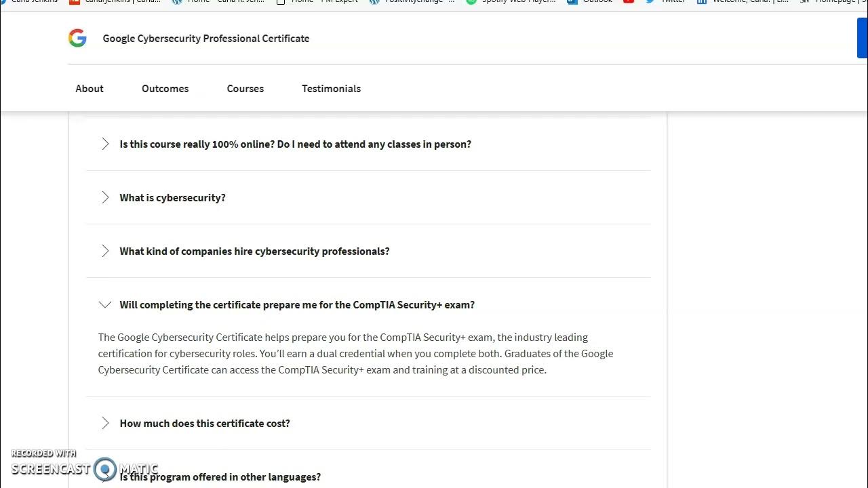Click the Google logo icon

(77, 38)
